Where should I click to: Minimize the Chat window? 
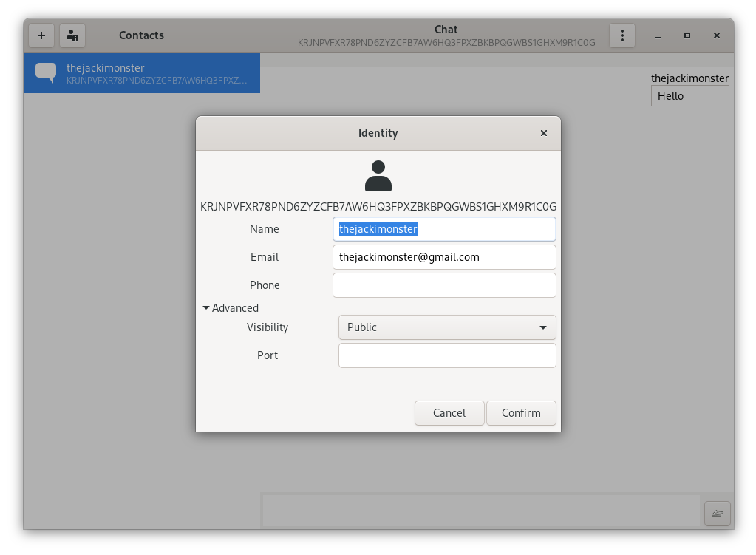coord(658,35)
